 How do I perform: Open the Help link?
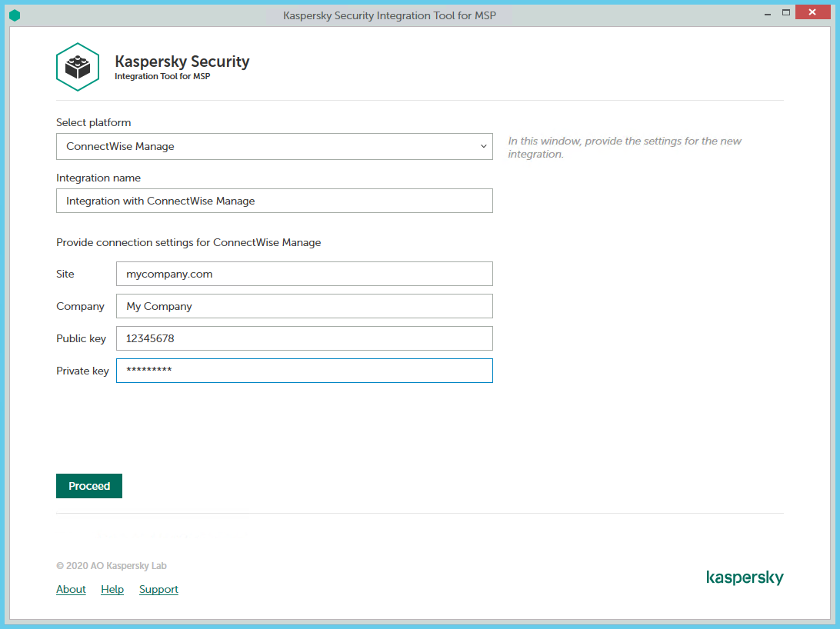[112, 589]
